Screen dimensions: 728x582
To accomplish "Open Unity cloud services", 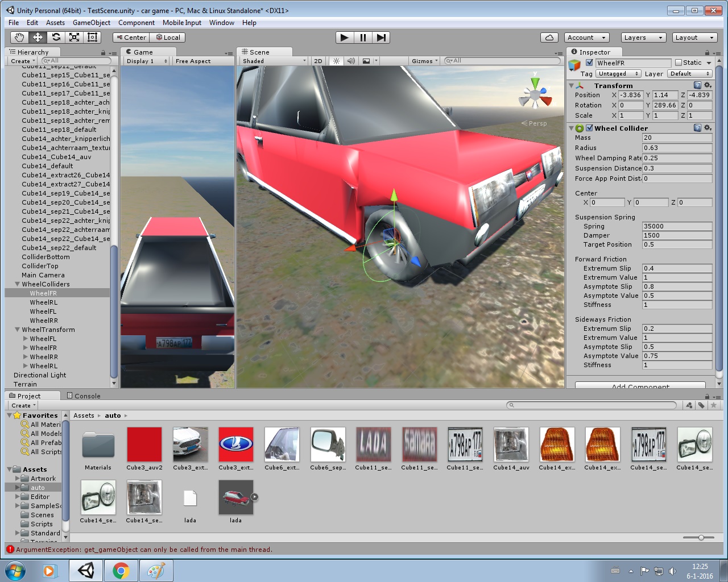I will coord(548,37).
